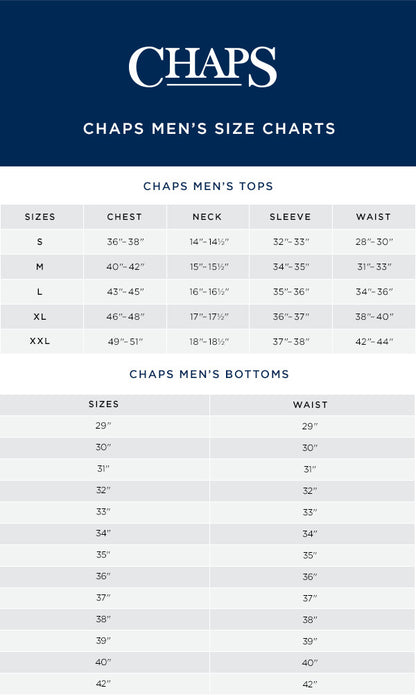Click the bottoms WAIST column header

(x=310, y=405)
